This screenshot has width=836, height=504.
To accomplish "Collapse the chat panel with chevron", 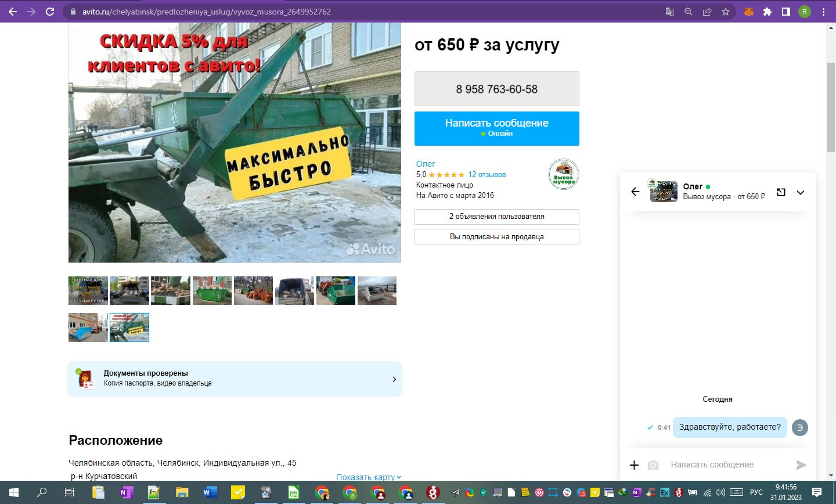I will pos(801,192).
